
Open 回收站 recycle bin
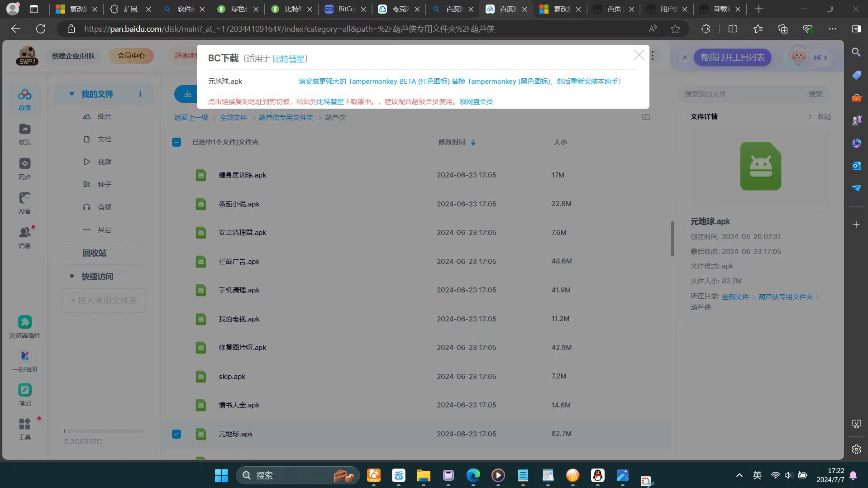(94, 253)
